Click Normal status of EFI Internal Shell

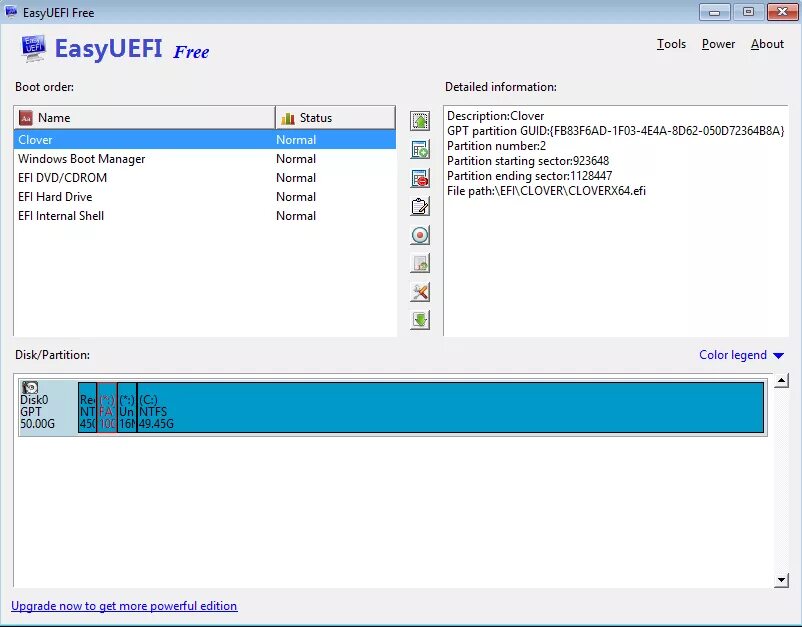coord(296,216)
